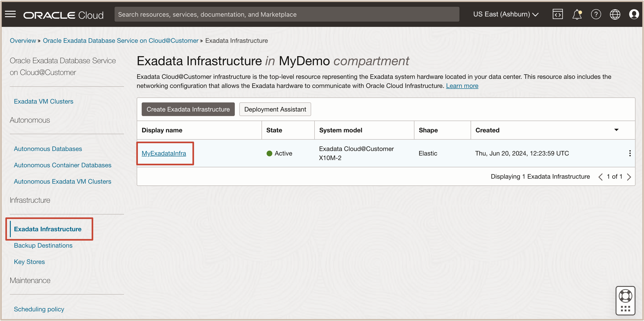The width and height of the screenshot is (644, 321).
Task: Open the notifications bell
Action: point(577,14)
